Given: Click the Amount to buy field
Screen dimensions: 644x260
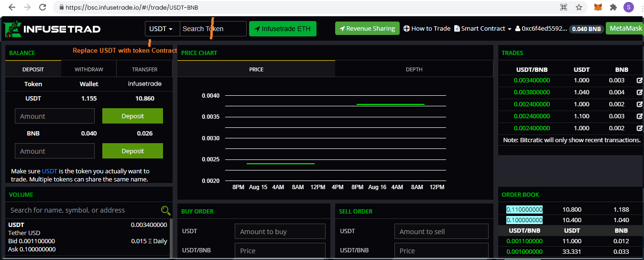Looking at the screenshot, I should pos(280,231).
